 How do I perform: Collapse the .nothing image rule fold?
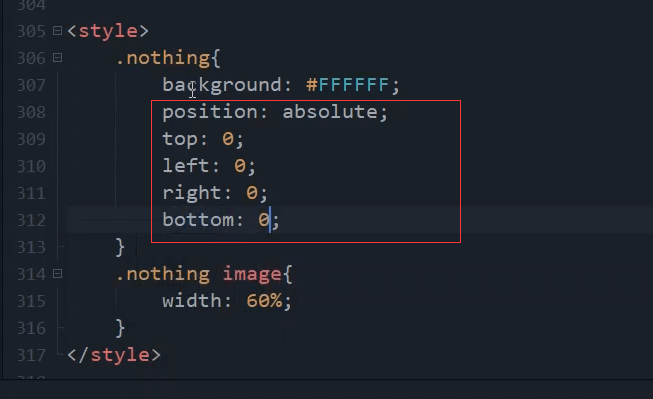point(57,274)
